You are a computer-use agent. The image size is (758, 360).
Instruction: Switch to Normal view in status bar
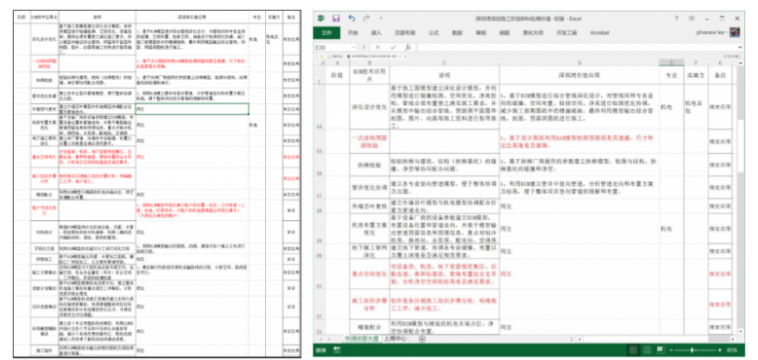[x=633, y=350]
